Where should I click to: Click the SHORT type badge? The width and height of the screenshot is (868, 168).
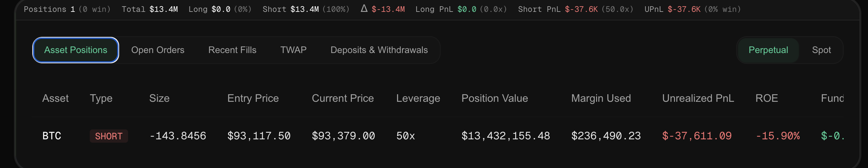(109, 136)
